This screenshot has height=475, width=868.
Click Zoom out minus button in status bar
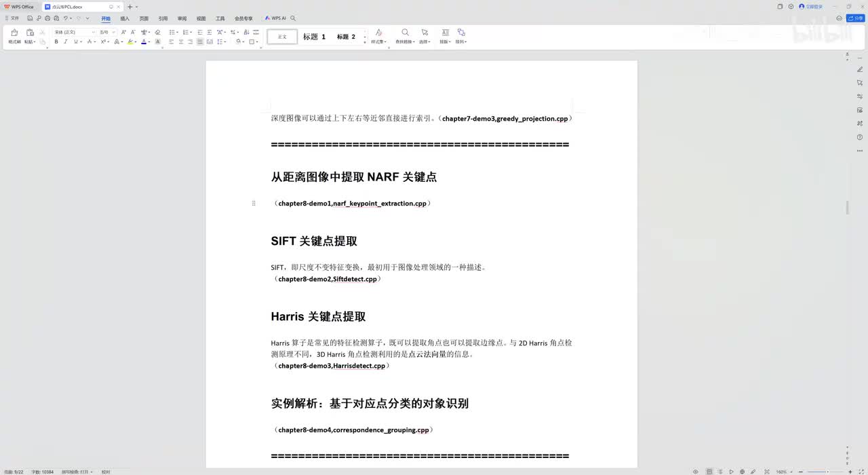tap(802, 472)
